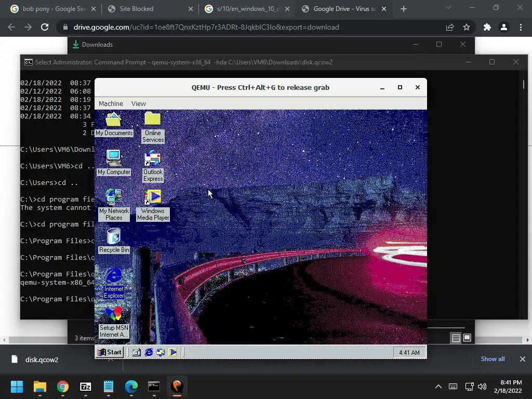This screenshot has width=532, height=399.
Task: Open Chrome from host taskbar
Action: click(63, 387)
